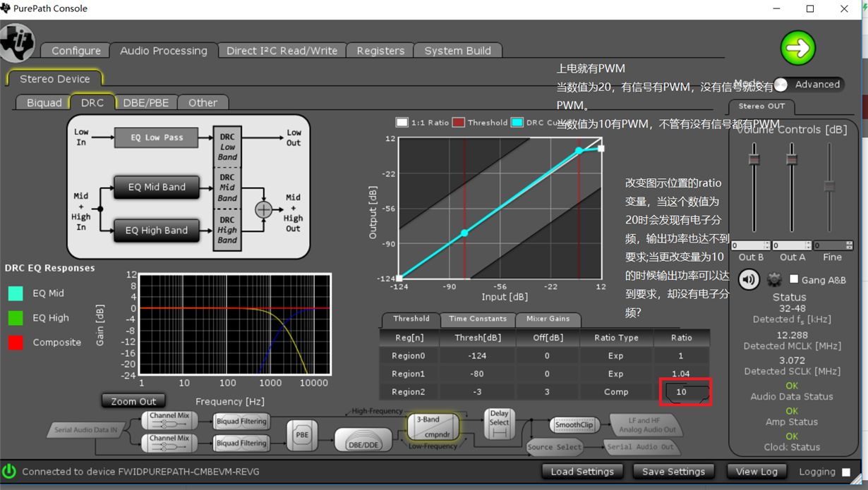Click the upper Biquad Filtering block

[x=241, y=422]
